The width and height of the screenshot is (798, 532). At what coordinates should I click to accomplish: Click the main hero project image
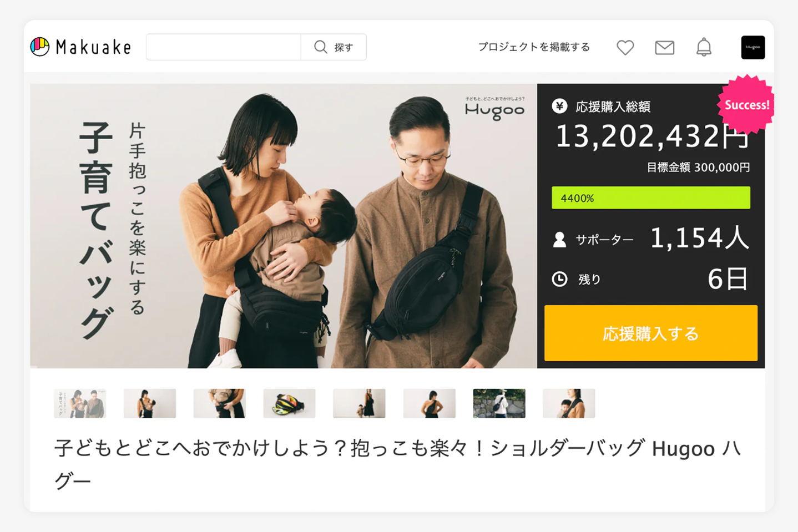pyautogui.click(x=284, y=226)
